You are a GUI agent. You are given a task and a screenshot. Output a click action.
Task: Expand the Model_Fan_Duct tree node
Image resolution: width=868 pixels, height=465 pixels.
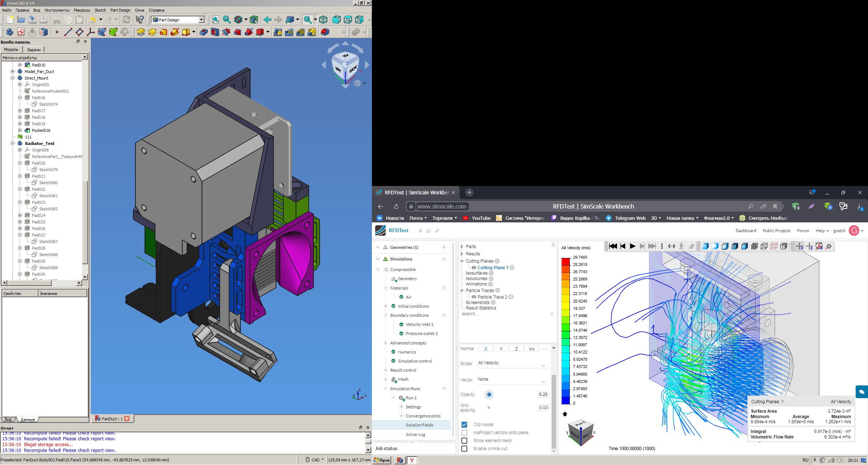pos(13,72)
